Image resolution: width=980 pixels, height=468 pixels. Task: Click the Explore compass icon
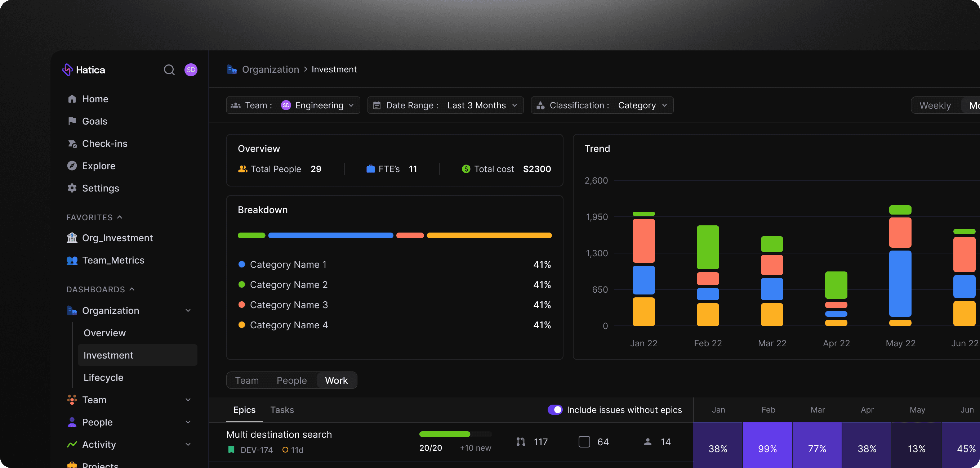[72, 166]
